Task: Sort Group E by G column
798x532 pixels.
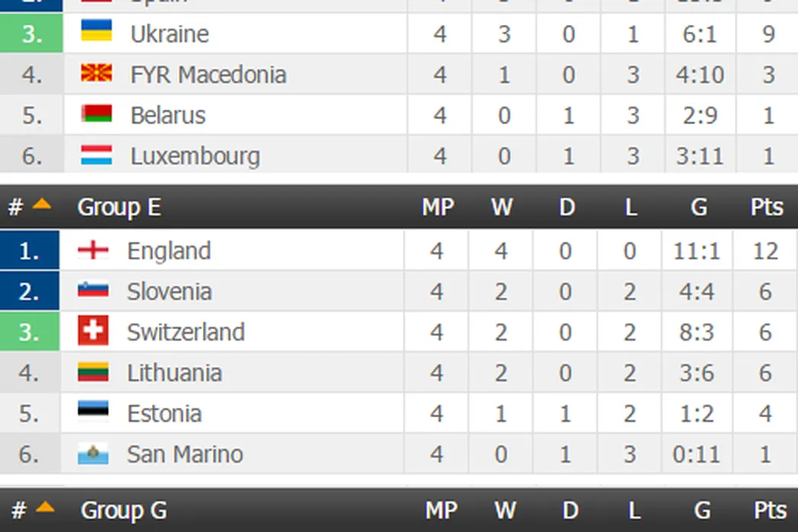Action: coord(698,207)
